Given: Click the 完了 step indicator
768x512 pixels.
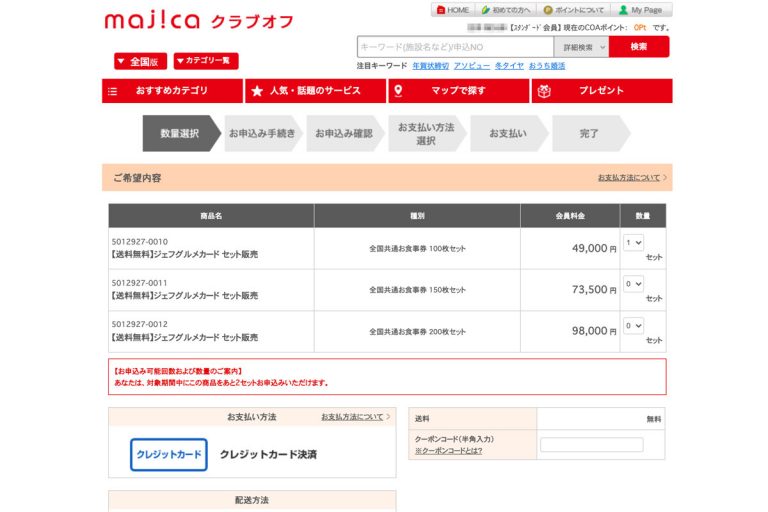Looking at the screenshot, I should pos(591,133).
